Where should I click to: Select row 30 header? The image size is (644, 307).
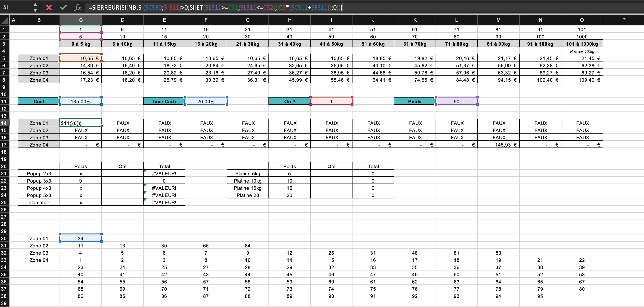pyautogui.click(x=4, y=239)
